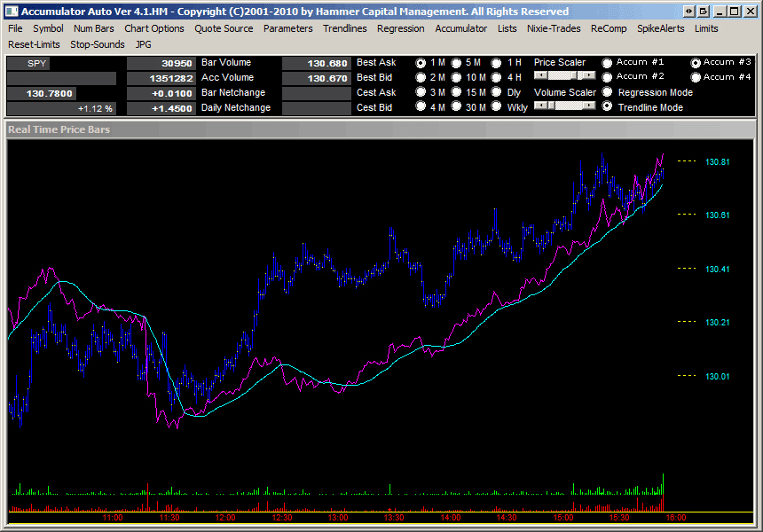
Task: Click the Bar Volume value 30950
Action: pos(161,63)
